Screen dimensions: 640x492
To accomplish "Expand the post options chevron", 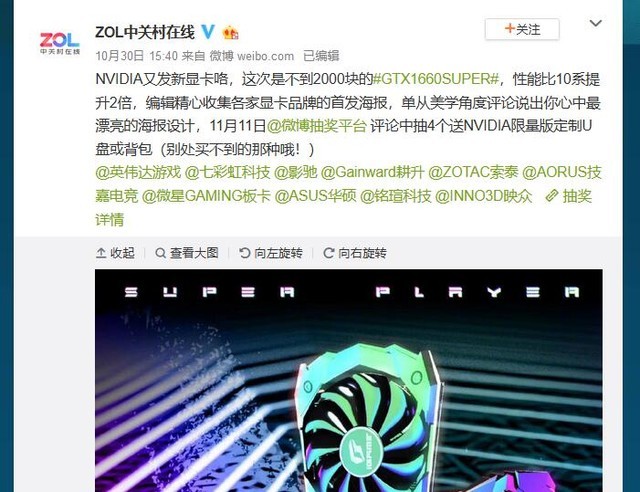I will [x=596, y=23].
